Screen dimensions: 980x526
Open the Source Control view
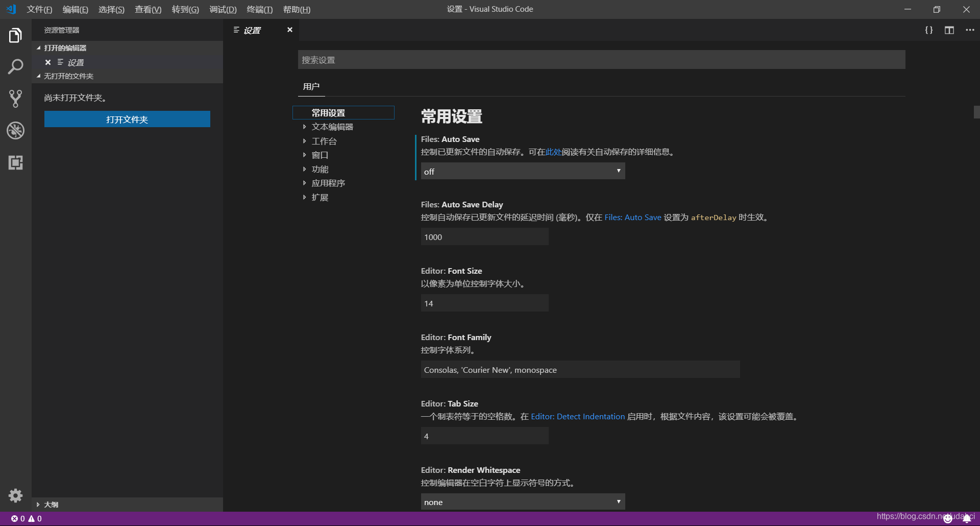tap(15, 99)
